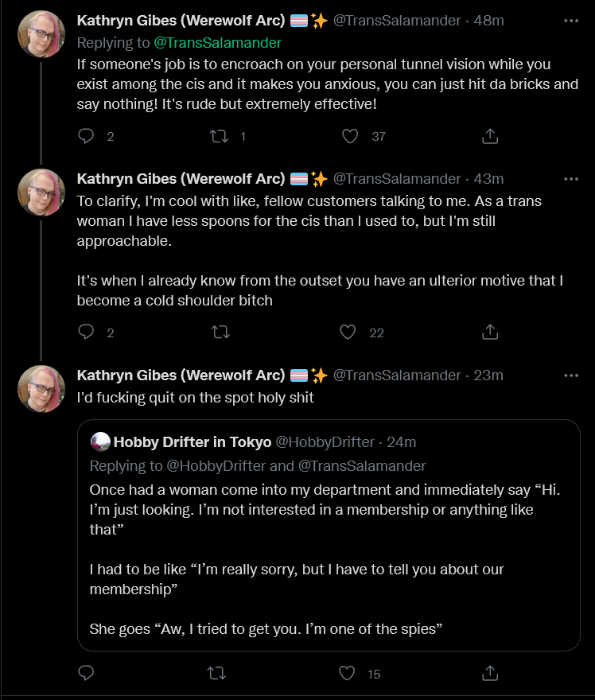Viewport: 595px width, 700px height.
Task: Share the 48m tunnel vision tweet
Action: click(x=490, y=136)
